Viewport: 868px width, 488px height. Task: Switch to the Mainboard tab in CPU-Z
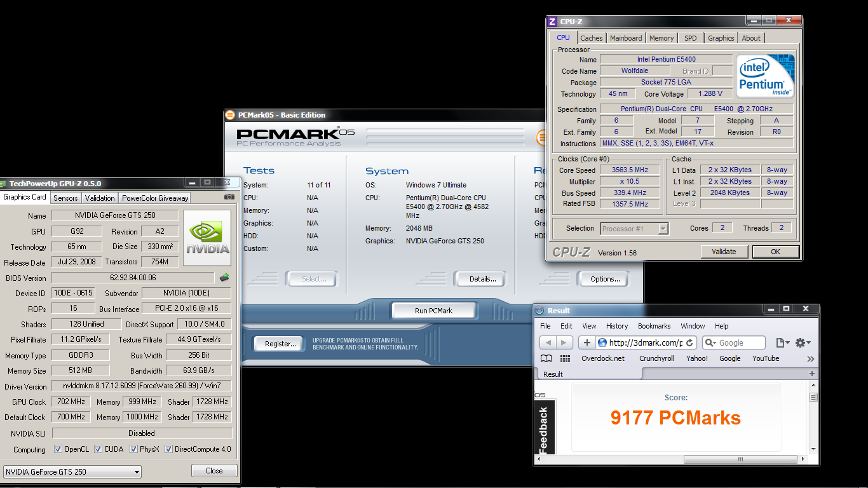[626, 38]
